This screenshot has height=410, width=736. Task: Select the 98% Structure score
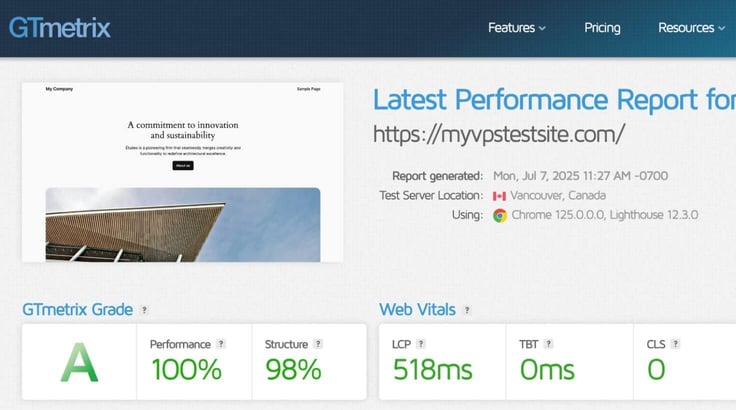tap(293, 369)
